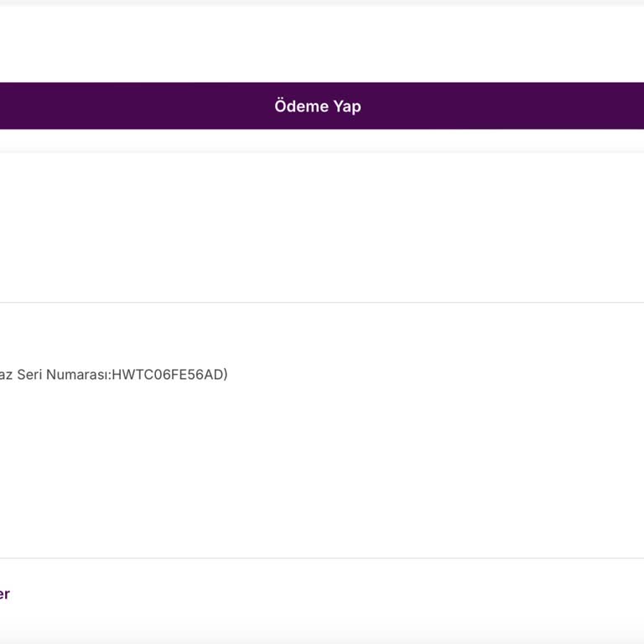The width and height of the screenshot is (644, 644).
Task: Select the device serial number text line
Action: tap(114, 375)
